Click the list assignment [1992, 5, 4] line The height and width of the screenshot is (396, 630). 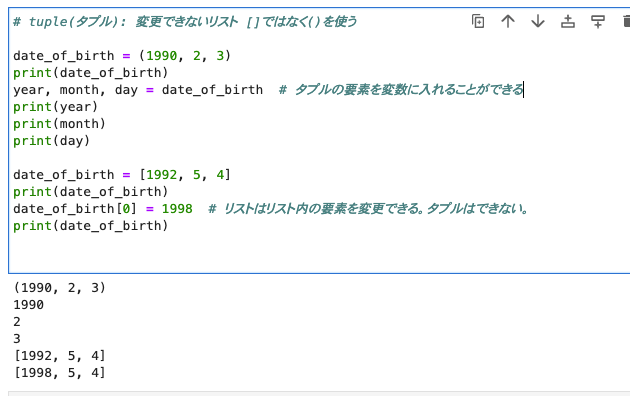(x=122, y=175)
